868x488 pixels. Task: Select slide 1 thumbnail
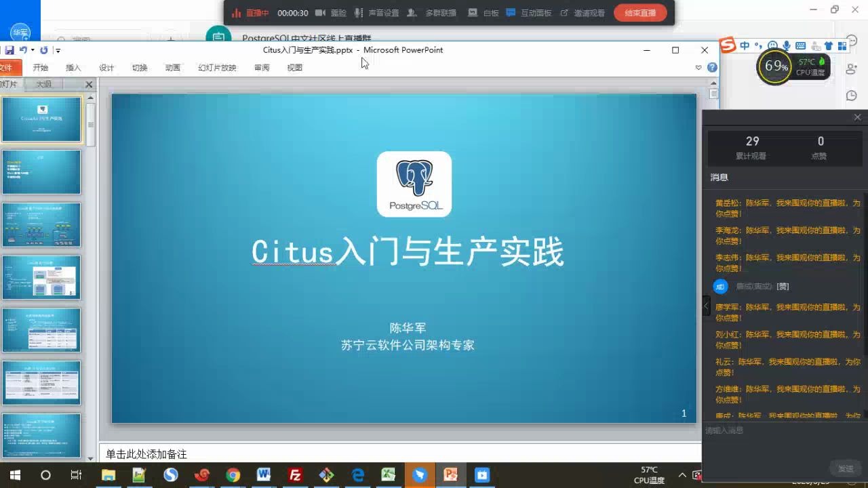[x=41, y=119]
